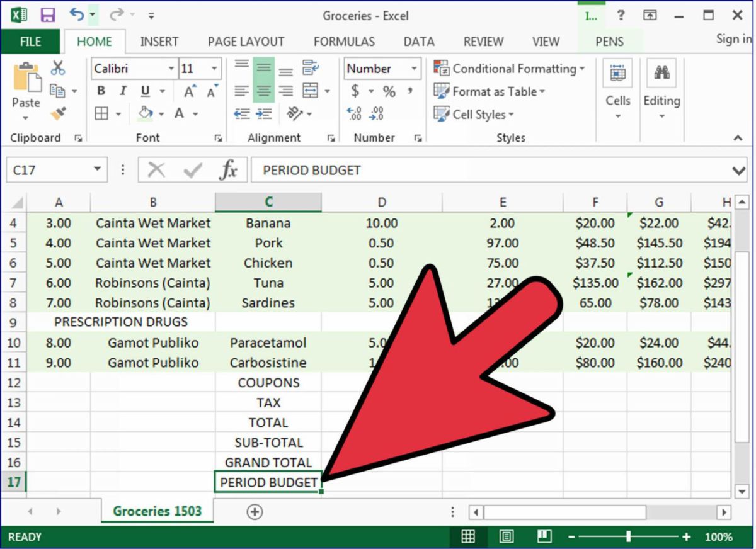
Task: Activate the Format Painter tool
Action: click(x=57, y=113)
